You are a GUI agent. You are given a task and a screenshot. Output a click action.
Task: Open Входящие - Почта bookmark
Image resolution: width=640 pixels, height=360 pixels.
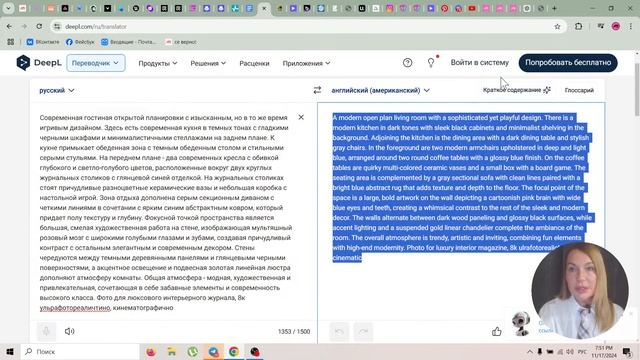click(x=128, y=42)
